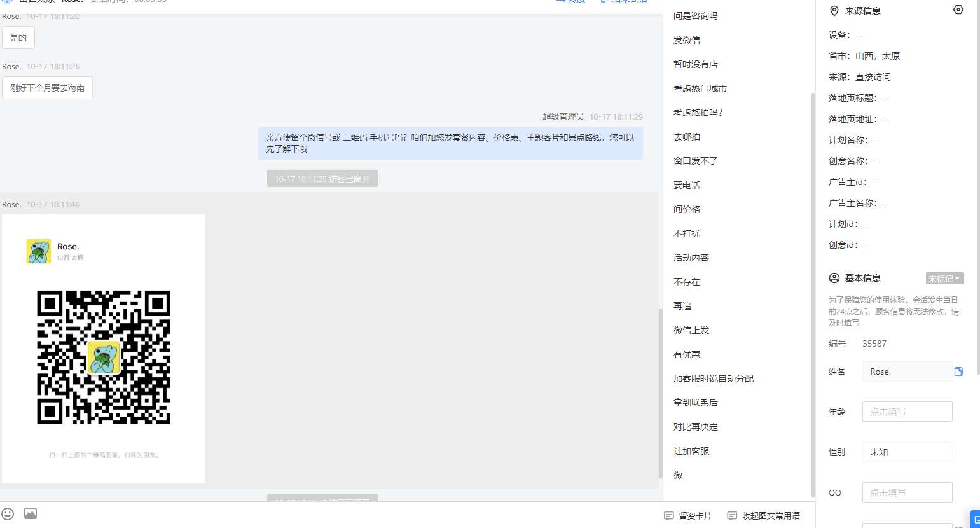Choose quick phrase 对比再决定

point(696,427)
